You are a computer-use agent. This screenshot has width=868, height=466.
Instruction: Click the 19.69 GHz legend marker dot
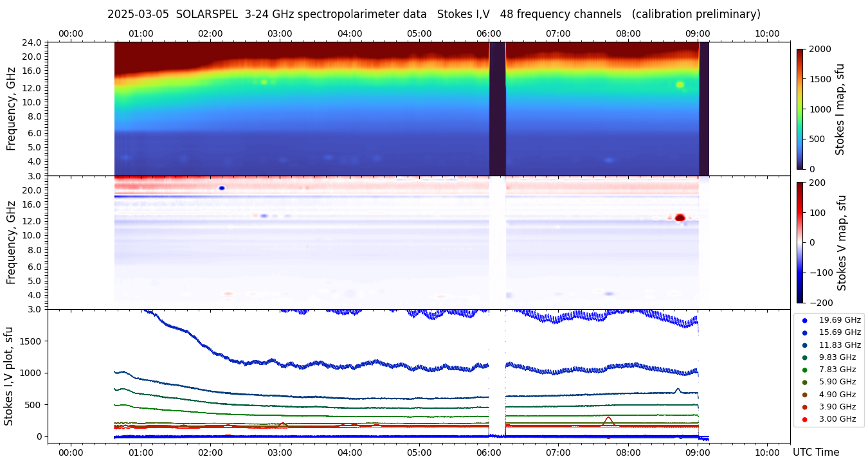pos(804,320)
